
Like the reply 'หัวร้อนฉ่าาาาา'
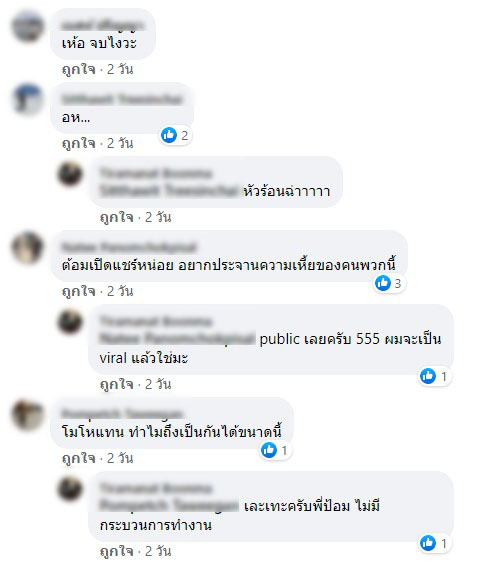click(117, 217)
